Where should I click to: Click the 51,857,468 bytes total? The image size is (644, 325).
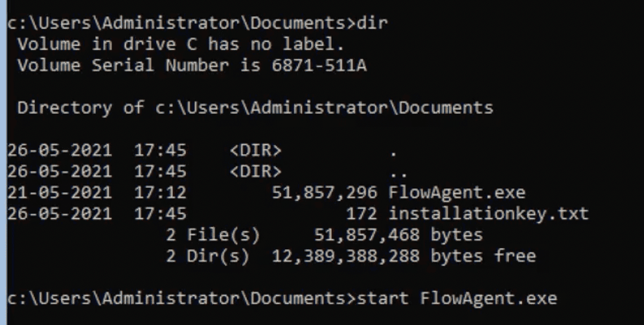[x=398, y=234]
